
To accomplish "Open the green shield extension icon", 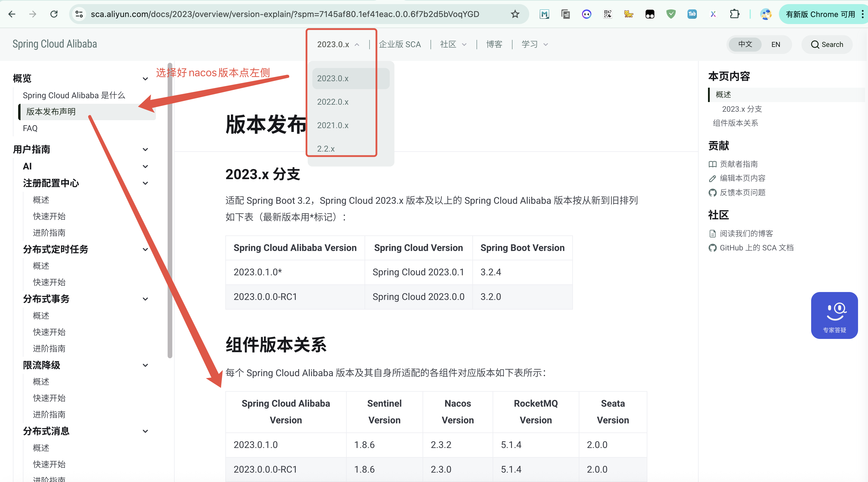I will pyautogui.click(x=671, y=14).
